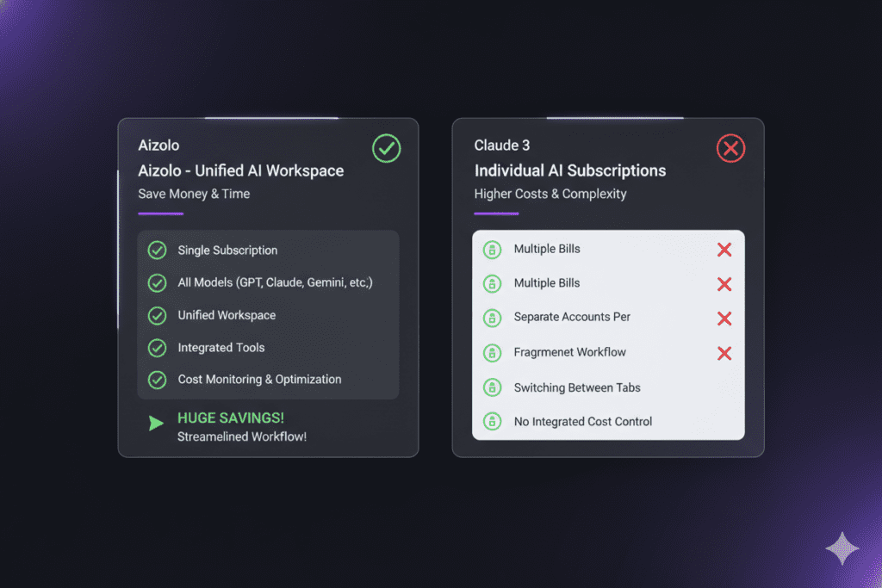Click the Individual AI Subscriptions heading
This screenshot has height=588, width=882.
[x=569, y=170]
